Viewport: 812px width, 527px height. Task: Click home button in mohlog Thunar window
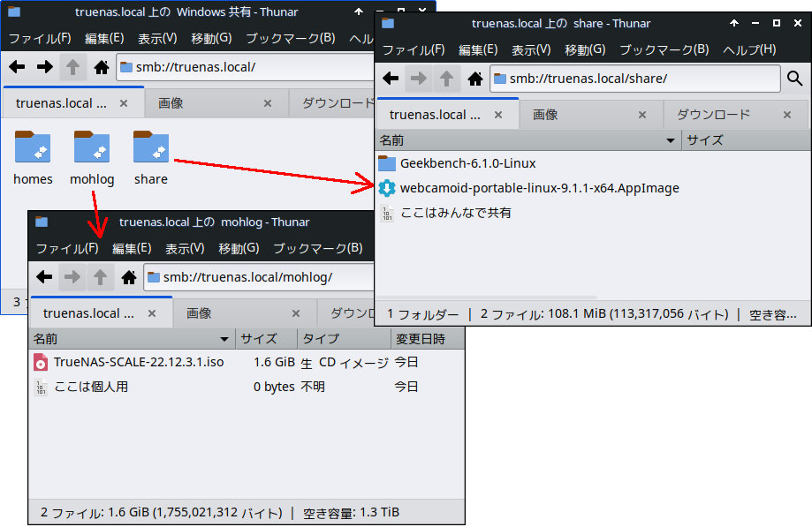[x=128, y=277]
